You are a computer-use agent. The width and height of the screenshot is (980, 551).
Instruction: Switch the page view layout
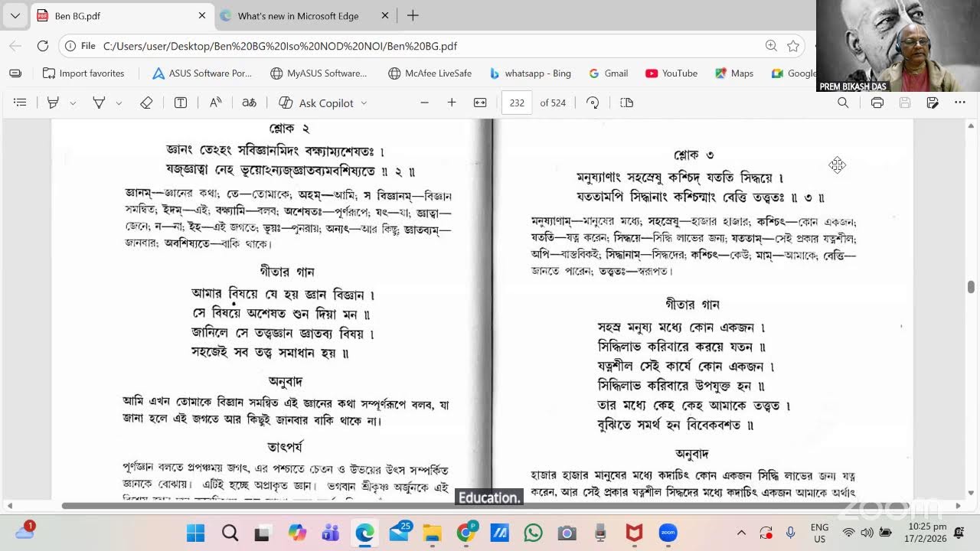[626, 103]
